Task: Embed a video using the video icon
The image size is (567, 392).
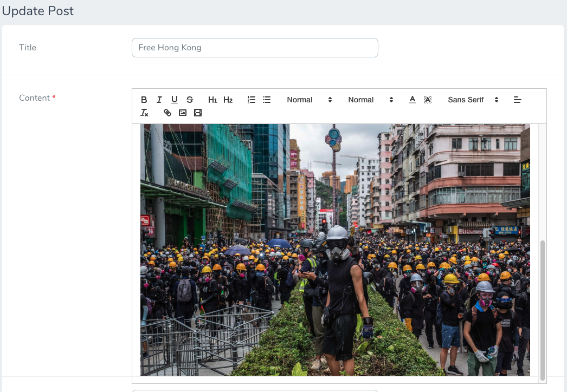Action: (x=197, y=113)
